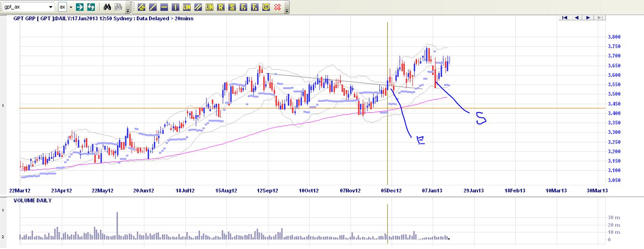Jump to first chart data button

(x=564, y=18)
